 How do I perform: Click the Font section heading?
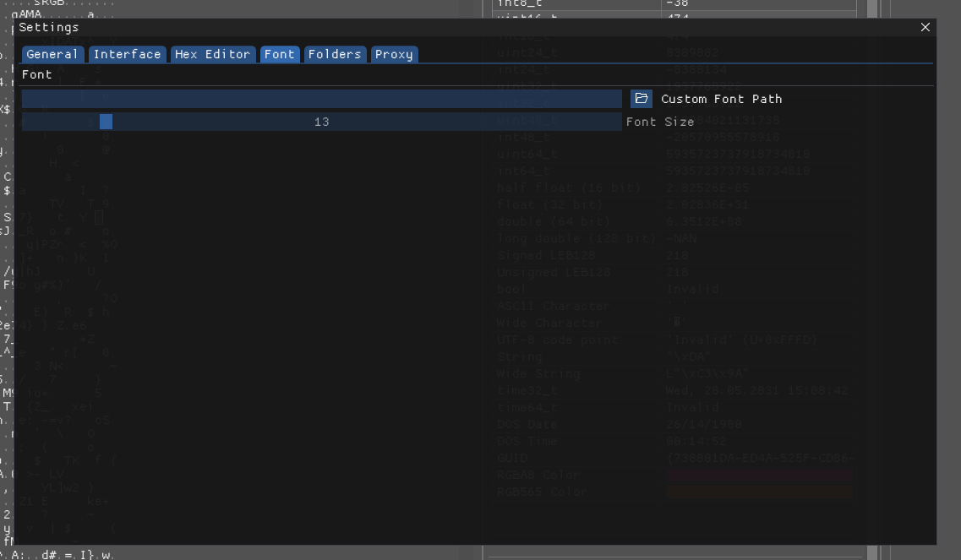pyautogui.click(x=37, y=74)
